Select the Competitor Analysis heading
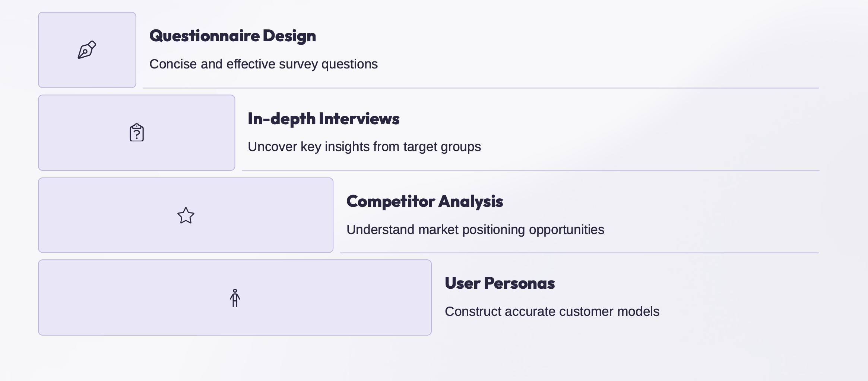The image size is (868, 381). coord(425,202)
